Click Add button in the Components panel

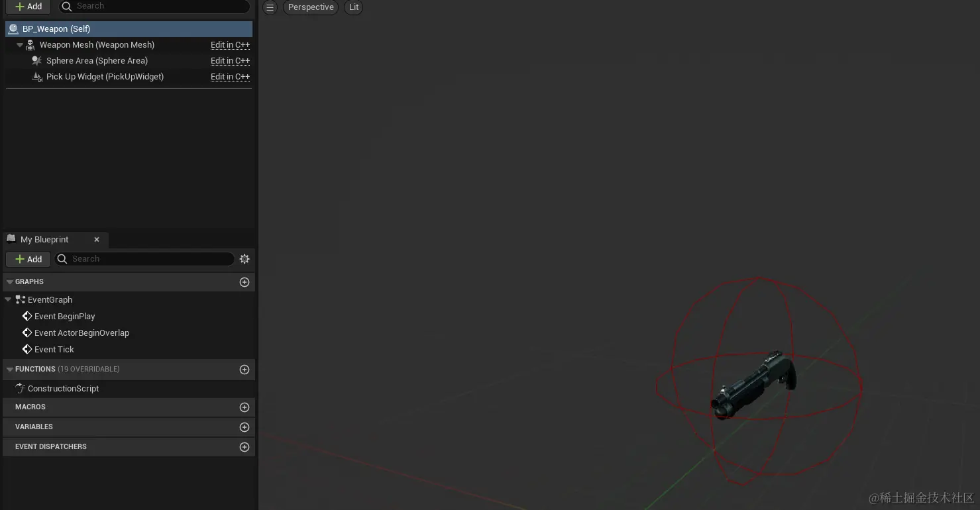pos(28,6)
